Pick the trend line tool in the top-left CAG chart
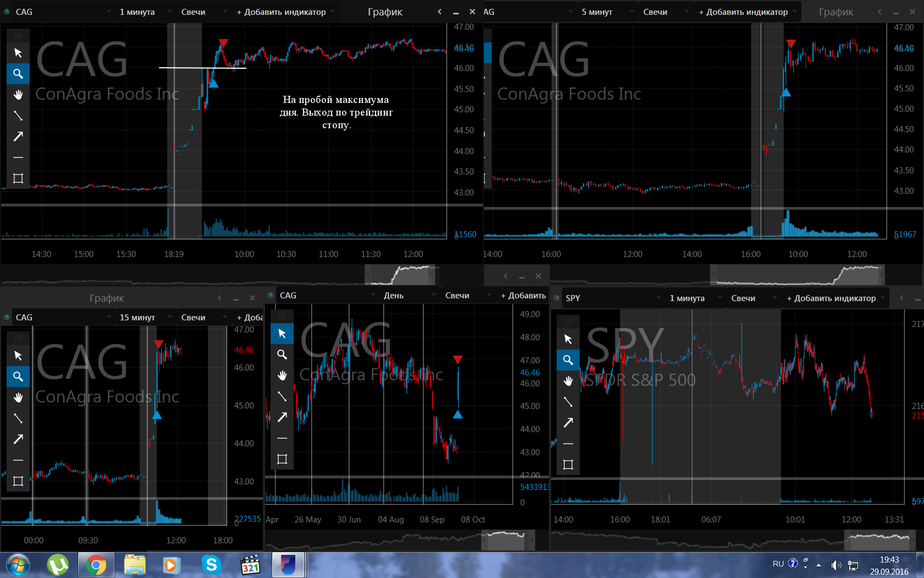Viewport: 924px width, 578px height. [x=18, y=116]
